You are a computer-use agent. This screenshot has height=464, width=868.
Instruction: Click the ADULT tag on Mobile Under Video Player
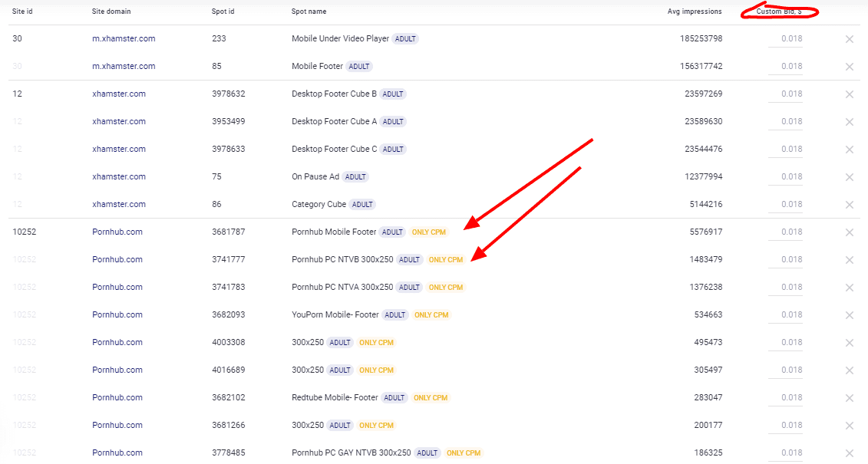click(405, 39)
